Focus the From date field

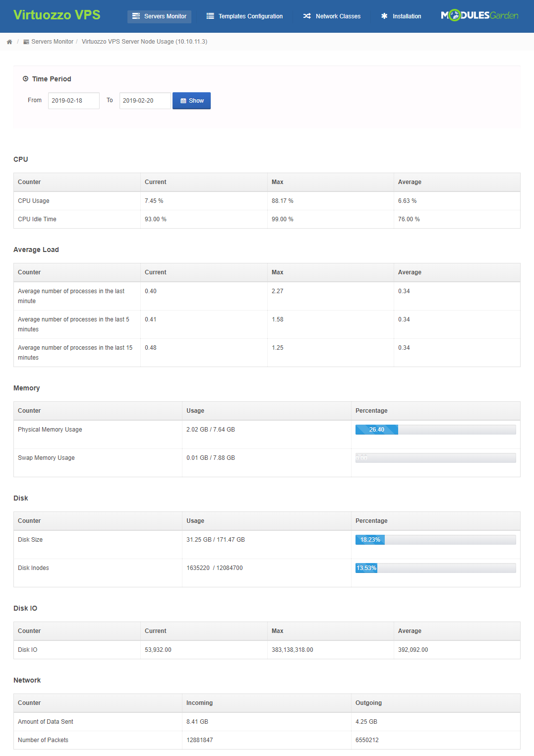click(74, 101)
